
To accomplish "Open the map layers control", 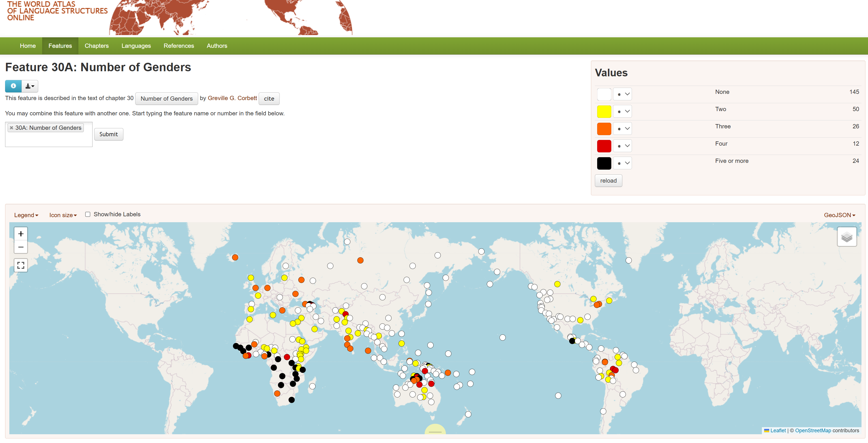I will 847,237.
